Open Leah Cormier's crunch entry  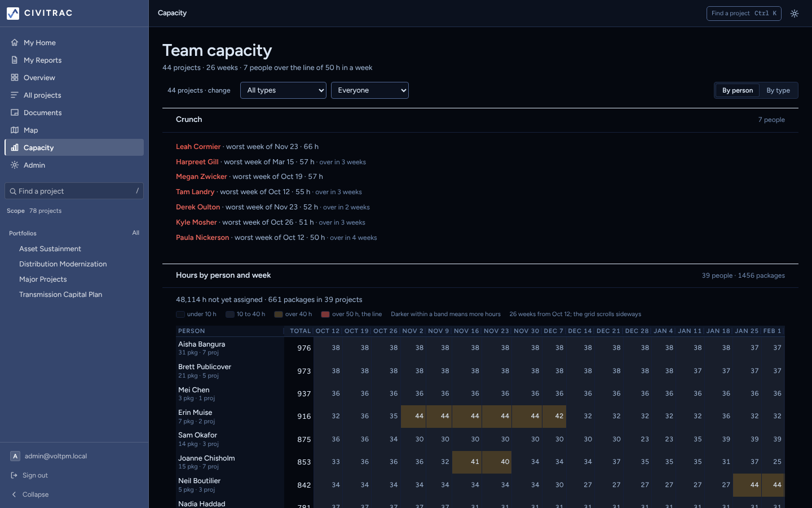198,147
